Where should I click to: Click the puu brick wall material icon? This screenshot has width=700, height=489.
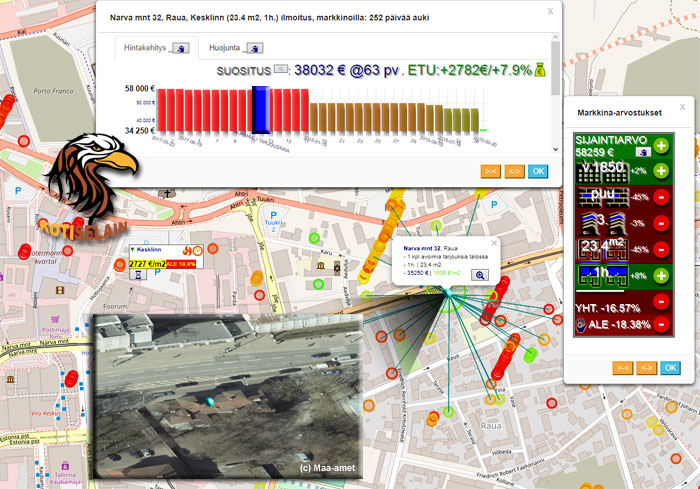coord(602,197)
